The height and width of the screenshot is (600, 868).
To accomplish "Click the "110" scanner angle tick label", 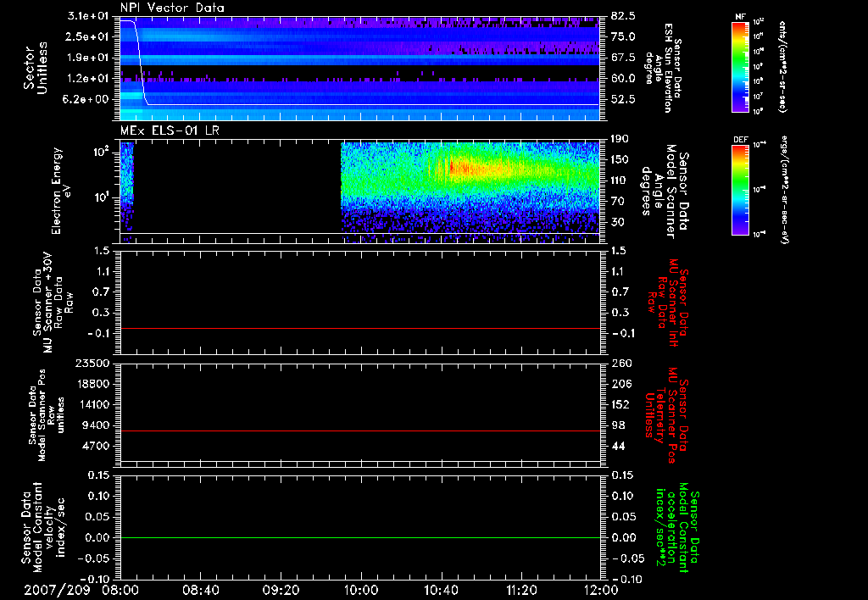I will pyautogui.click(x=620, y=181).
